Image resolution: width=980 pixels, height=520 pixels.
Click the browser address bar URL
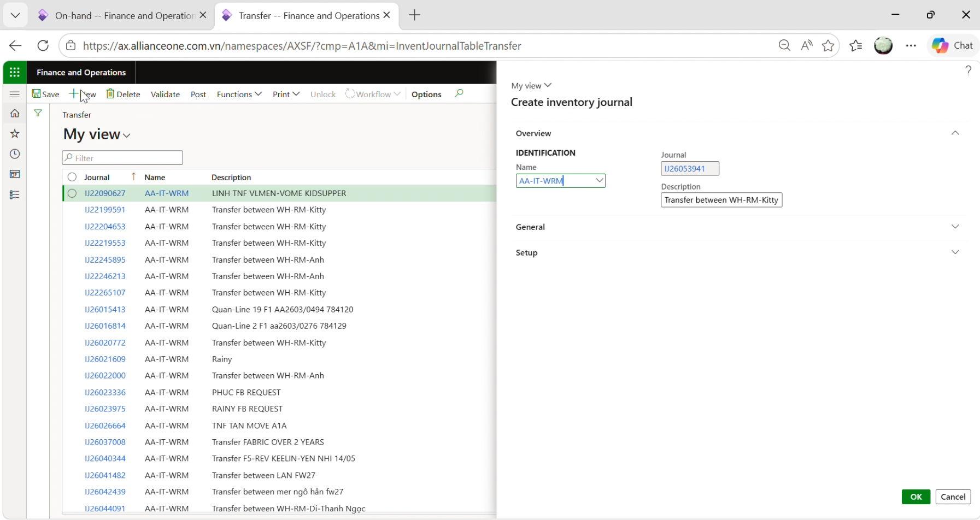(302, 46)
